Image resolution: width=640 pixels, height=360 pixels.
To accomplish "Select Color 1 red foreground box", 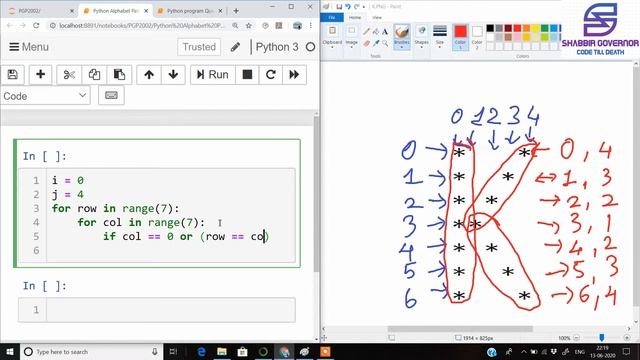I will (x=460, y=37).
